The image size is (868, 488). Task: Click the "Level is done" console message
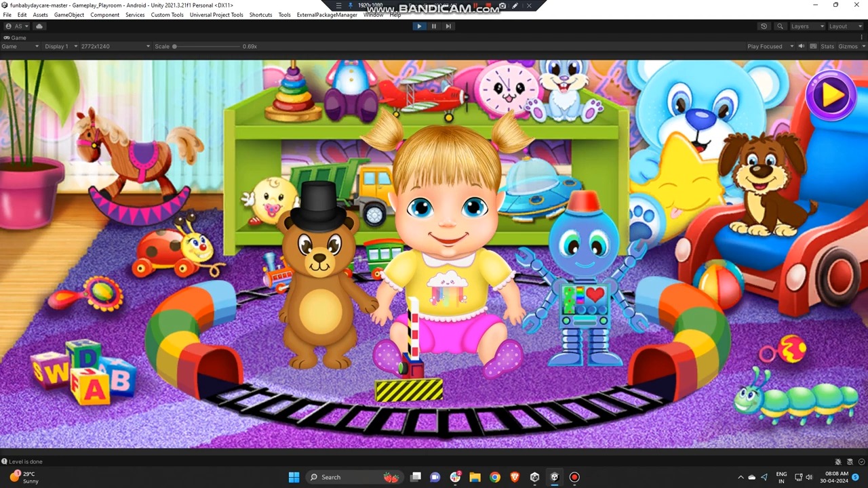pyautogui.click(x=26, y=462)
